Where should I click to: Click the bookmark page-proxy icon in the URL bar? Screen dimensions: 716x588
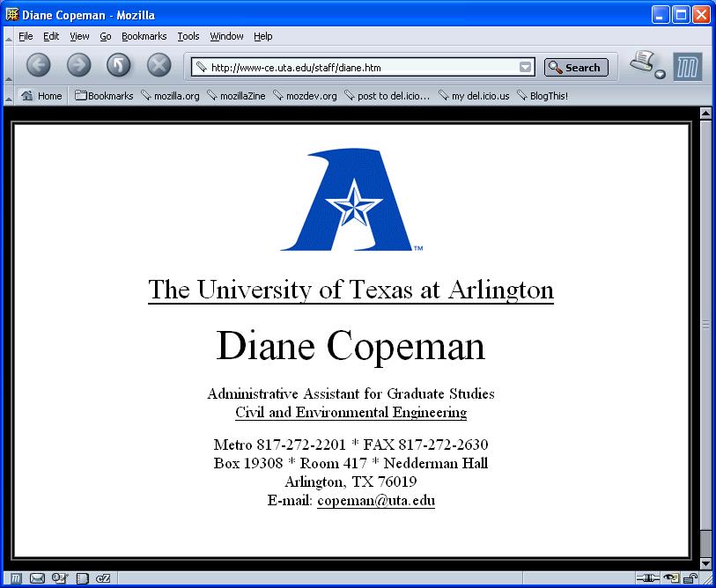click(x=201, y=68)
